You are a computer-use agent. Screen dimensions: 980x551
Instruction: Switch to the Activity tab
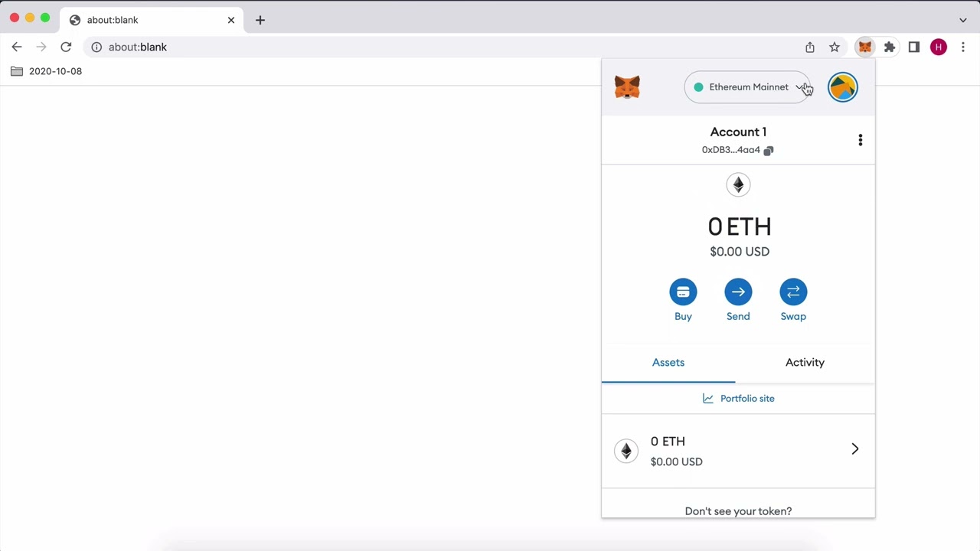(805, 363)
